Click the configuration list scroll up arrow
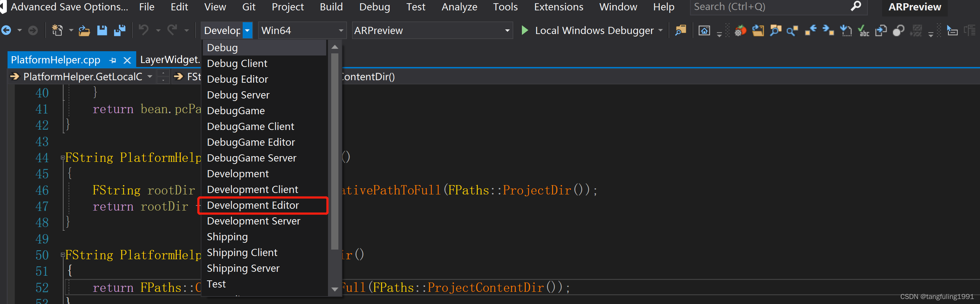 (x=335, y=47)
